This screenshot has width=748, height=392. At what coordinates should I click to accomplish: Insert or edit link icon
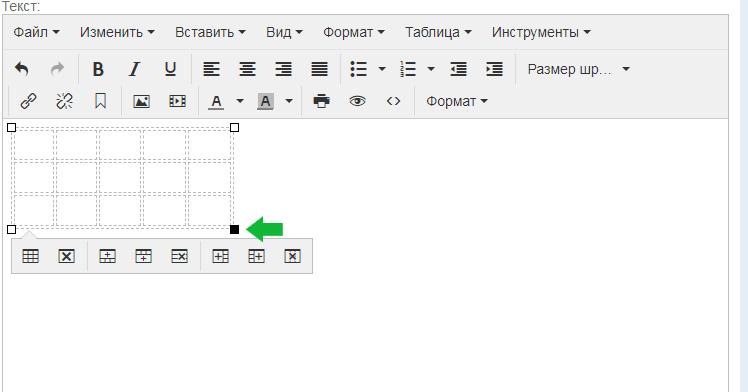pyautogui.click(x=28, y=101)
